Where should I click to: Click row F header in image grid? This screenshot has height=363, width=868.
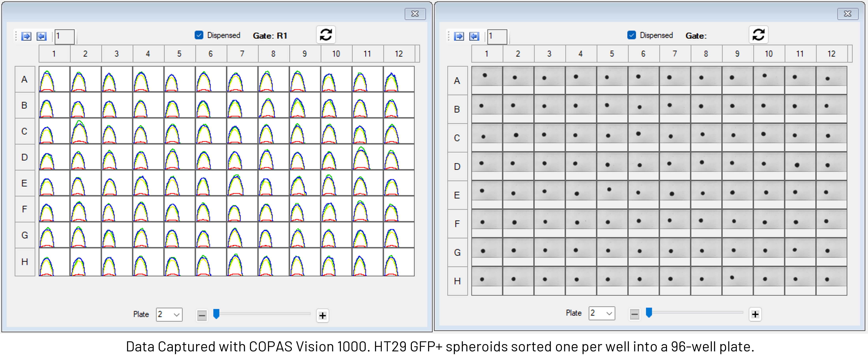(457, 224)
